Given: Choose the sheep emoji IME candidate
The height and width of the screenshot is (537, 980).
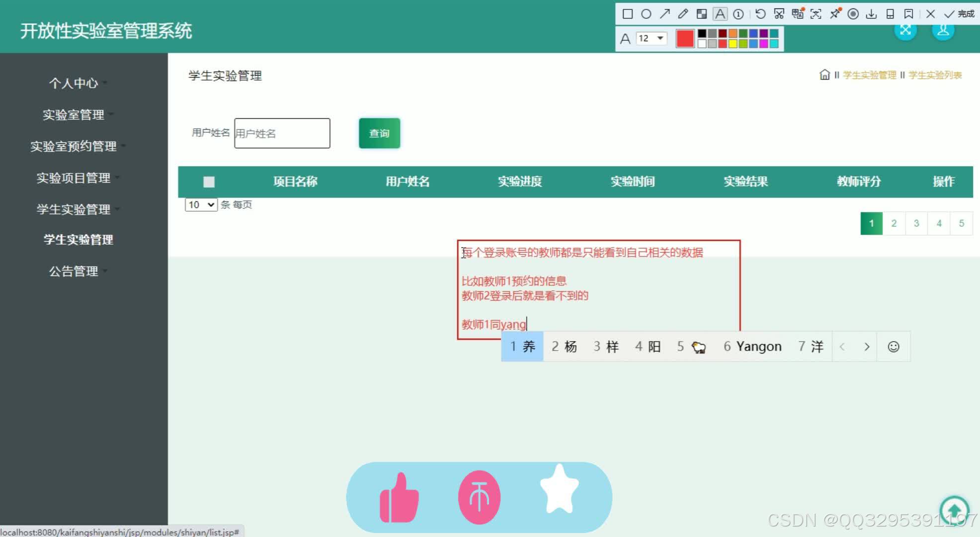Looking at the screenshot, I should point(691,347).
